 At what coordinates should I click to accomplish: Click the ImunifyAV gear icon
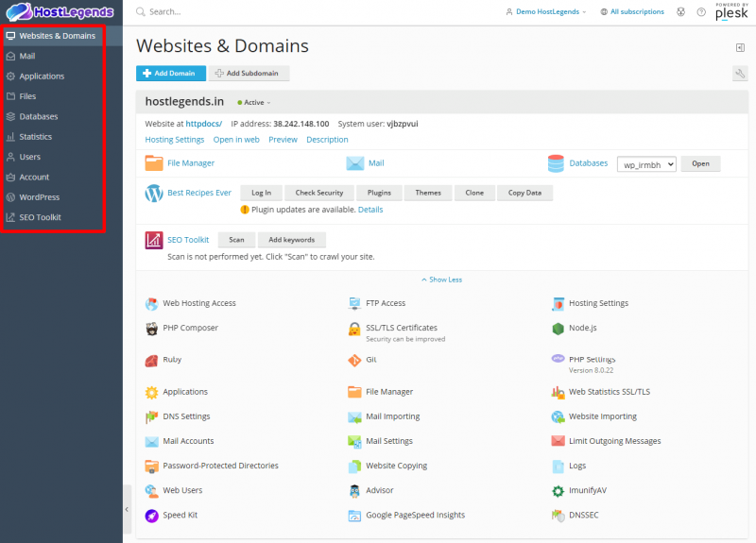pos(558,490)
